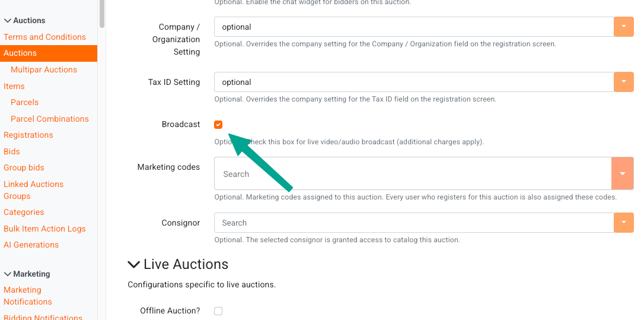
Task: Collapse the Marketing sidebar group chevron
Action: pyautogui.click(x=7, y=274)
